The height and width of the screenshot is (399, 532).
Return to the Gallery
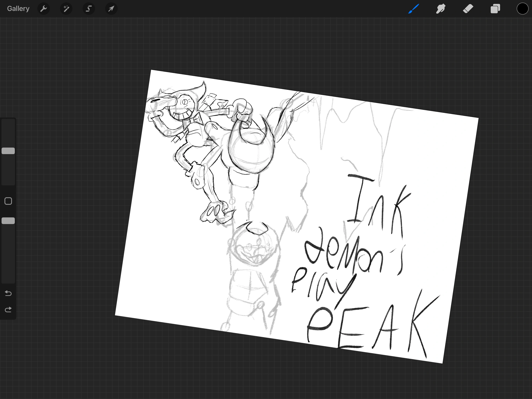click(18, 8)
